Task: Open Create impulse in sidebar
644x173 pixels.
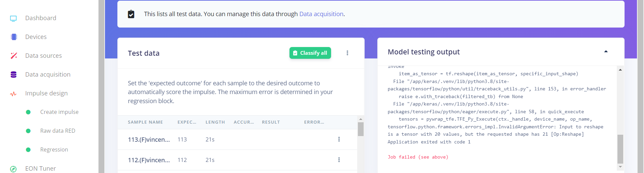Action: pos(59,112)
